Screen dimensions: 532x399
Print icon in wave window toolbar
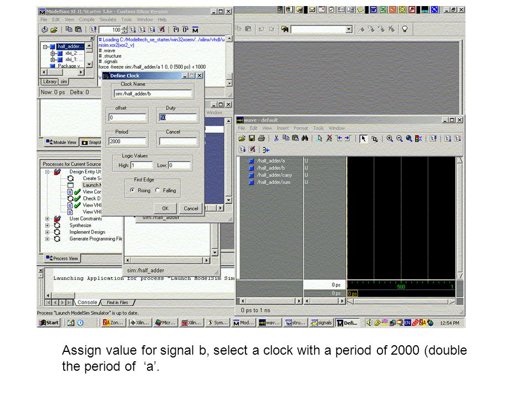point(261,139)
